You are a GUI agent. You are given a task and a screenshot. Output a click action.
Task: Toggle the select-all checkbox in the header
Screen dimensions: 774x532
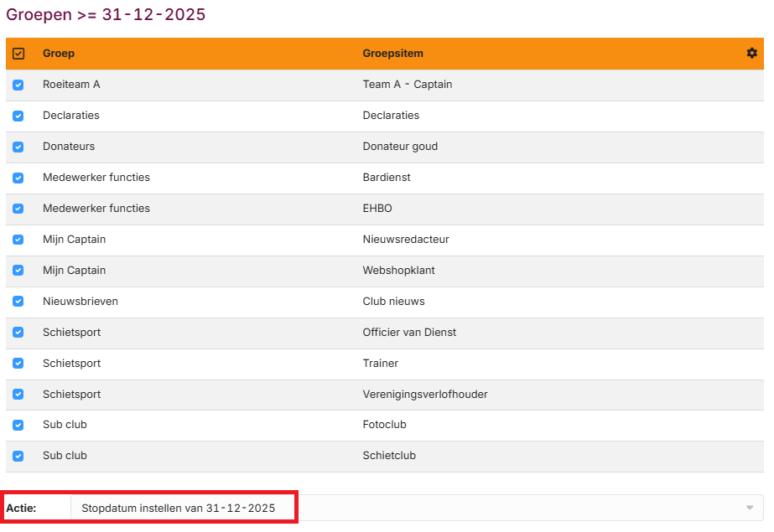point(18,53)
